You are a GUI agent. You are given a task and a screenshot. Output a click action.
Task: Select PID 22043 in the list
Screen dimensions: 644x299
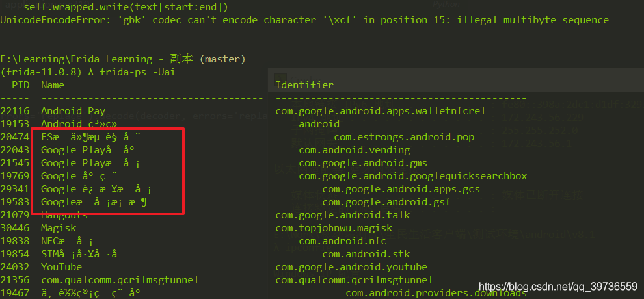[x=15, y=150]
